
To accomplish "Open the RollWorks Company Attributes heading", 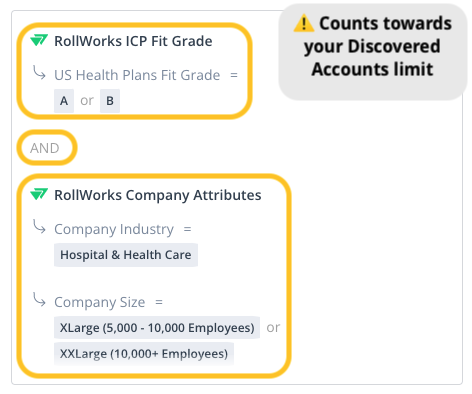I will pyautogui.click(x=158, y=195).
